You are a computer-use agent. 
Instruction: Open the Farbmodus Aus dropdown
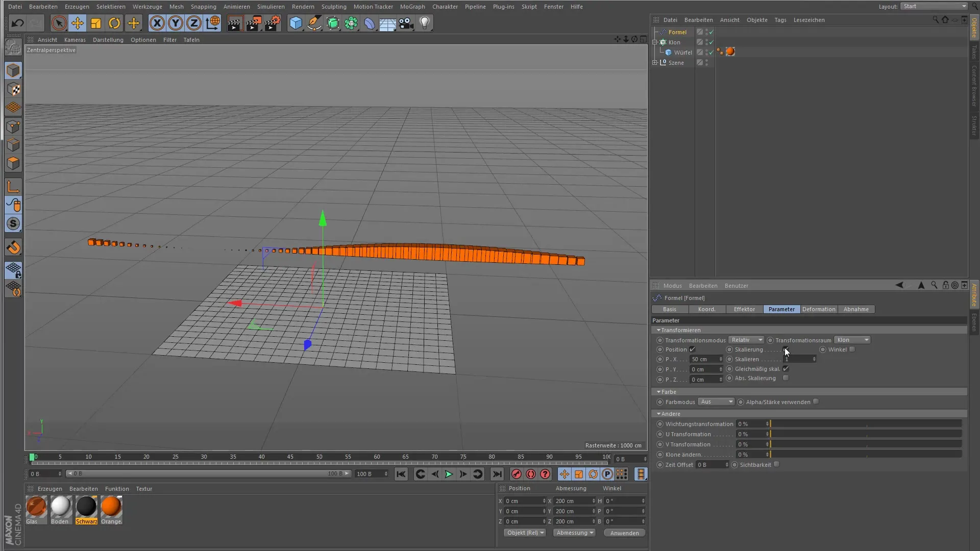(x=716, y=402)
